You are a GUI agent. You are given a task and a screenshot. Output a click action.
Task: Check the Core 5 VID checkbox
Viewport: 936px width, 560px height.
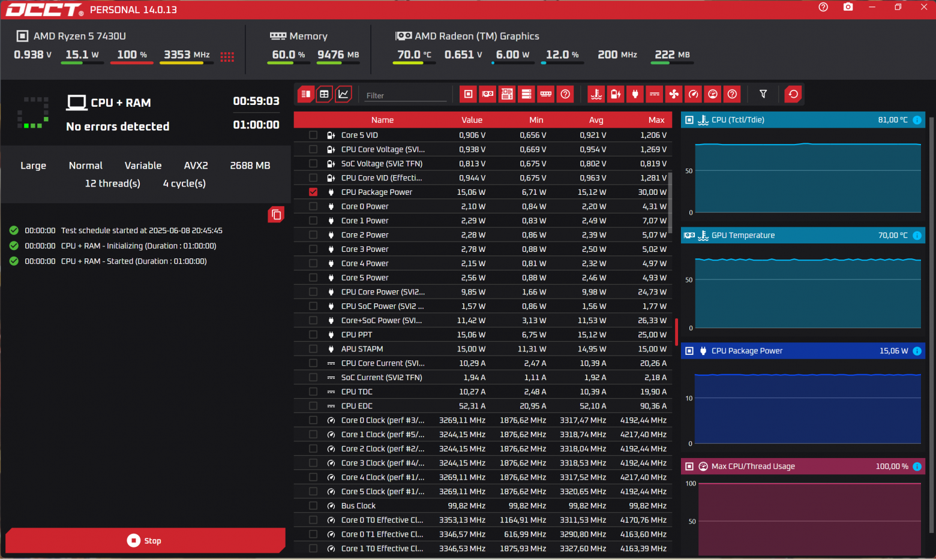[313, 135]
